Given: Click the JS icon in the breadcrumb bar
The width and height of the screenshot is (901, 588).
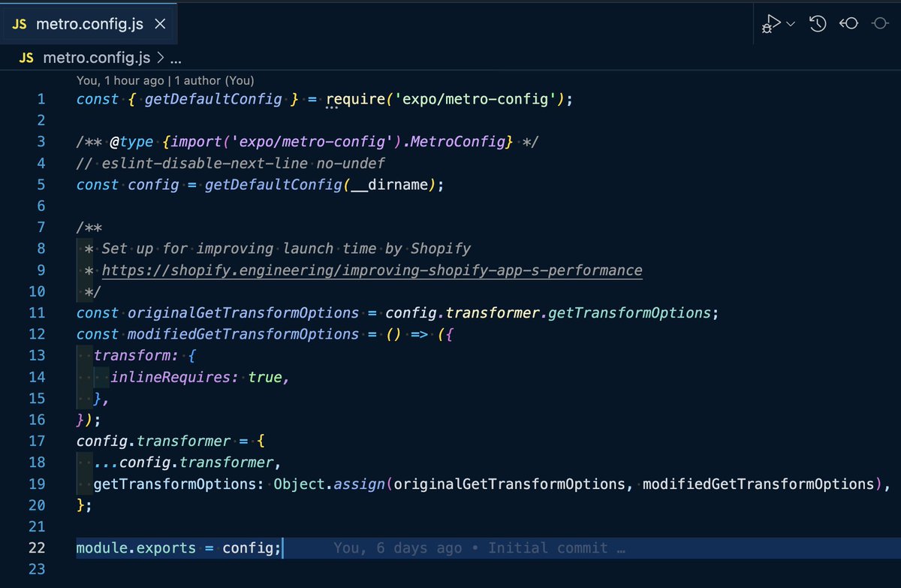Looking at the screenshot, I should [26, 57].
